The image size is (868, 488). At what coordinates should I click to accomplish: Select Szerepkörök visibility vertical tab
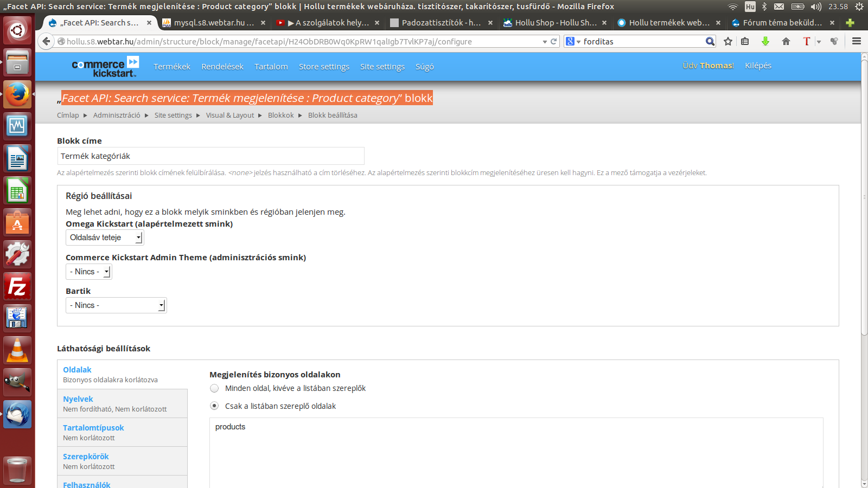122,461
